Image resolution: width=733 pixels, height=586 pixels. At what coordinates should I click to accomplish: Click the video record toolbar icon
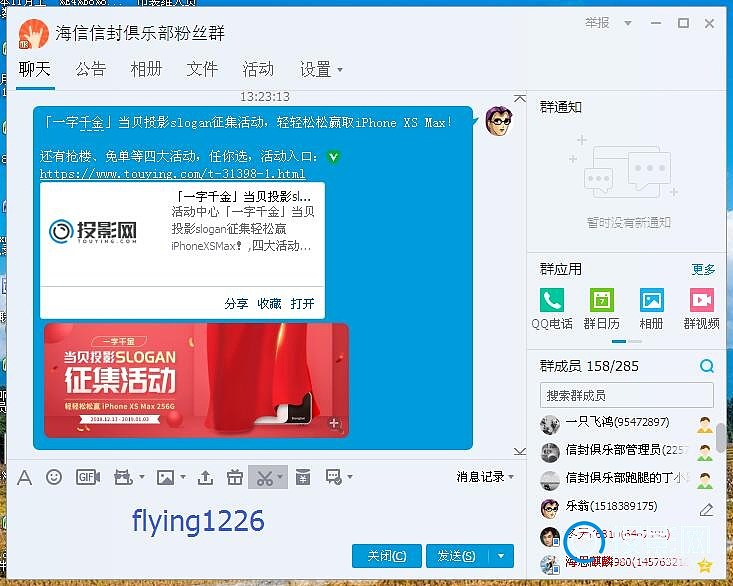coord(123,477)
